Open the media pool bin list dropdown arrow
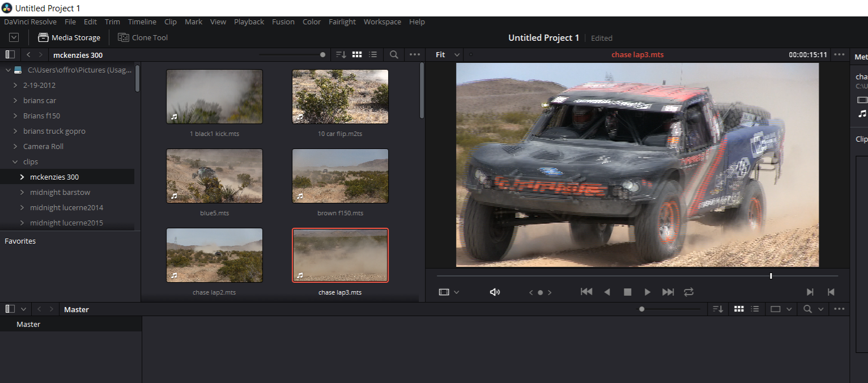 [23, 309]
